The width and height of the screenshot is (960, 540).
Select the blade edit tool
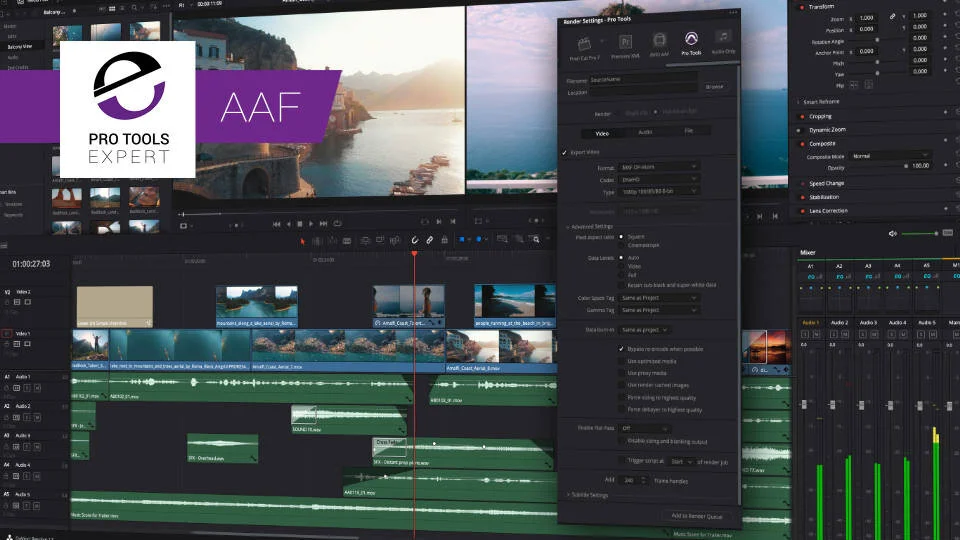[x=347, y=241]
